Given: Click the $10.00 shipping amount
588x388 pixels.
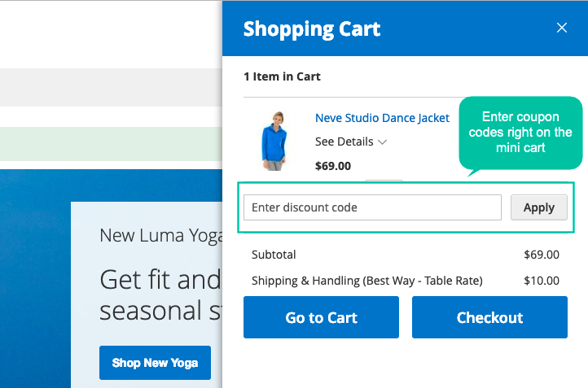Looking at the screenshot, I should (541, 281).
